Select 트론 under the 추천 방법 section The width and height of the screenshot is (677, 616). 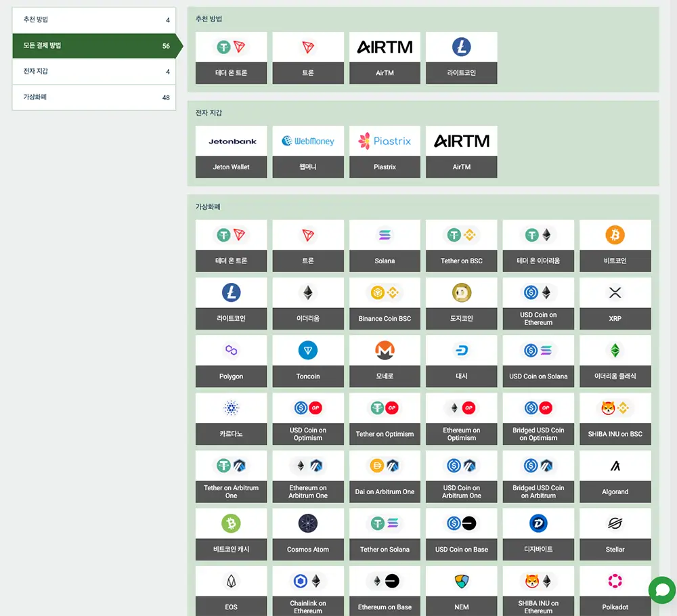pyautogui.click(x=308, y=58)
